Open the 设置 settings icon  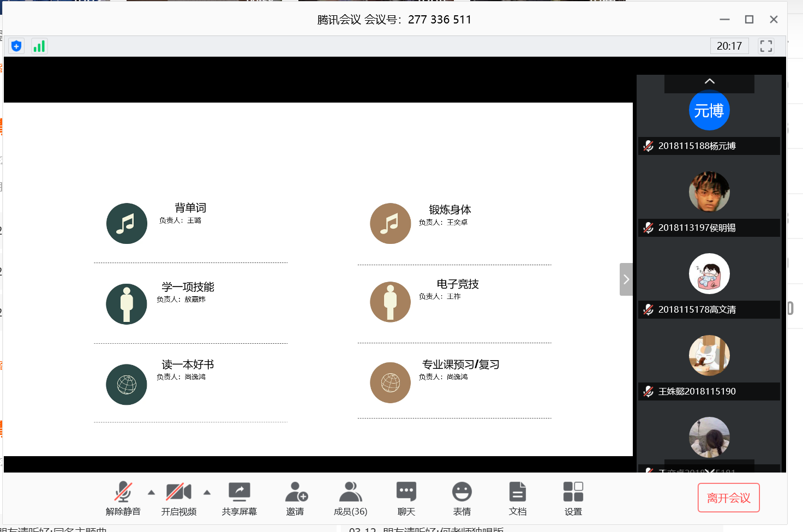[x=573, y=498]
